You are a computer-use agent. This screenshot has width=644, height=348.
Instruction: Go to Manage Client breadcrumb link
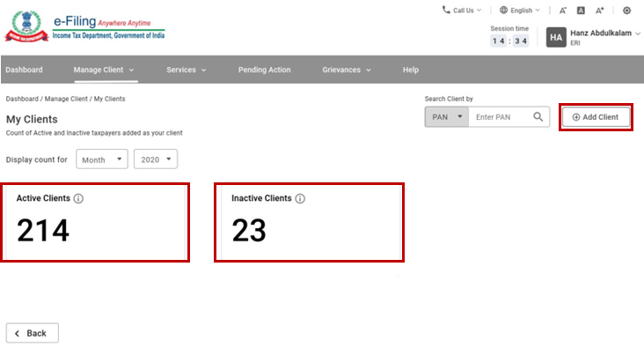tap(66, 99)
